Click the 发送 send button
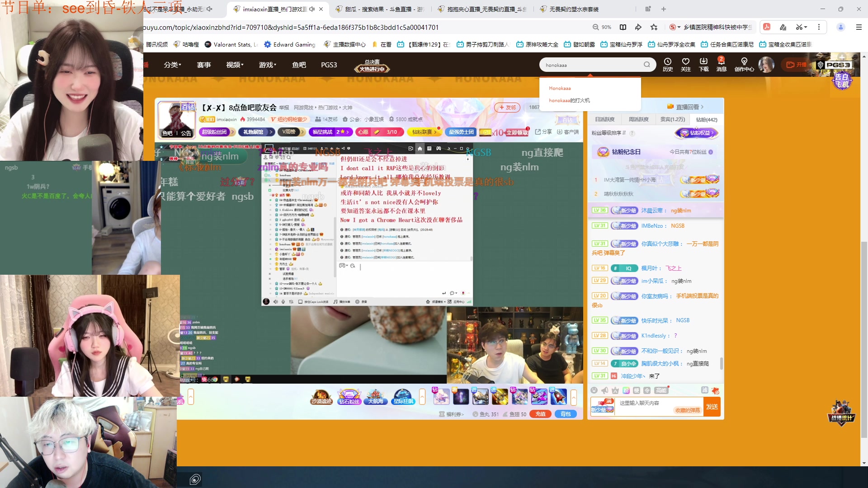 point(712,407)
